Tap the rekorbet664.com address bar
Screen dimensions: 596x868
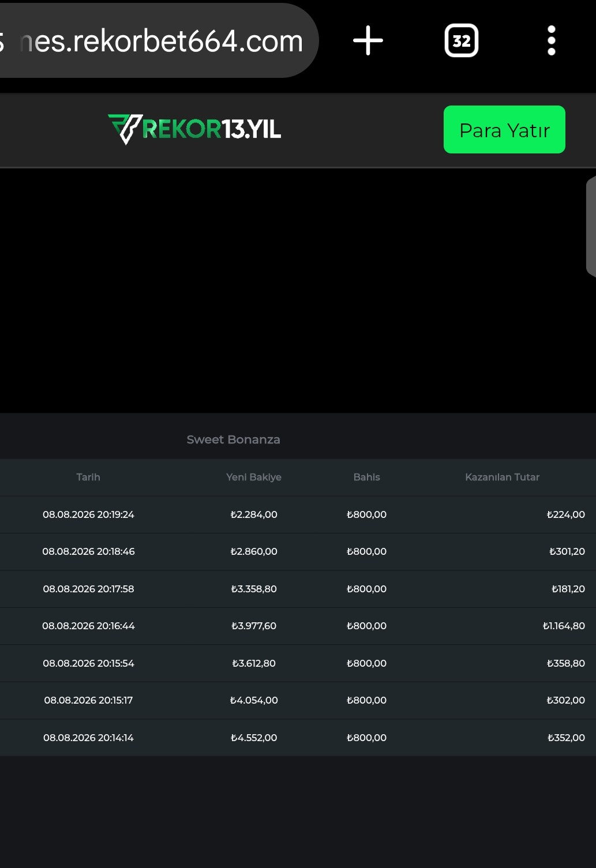click(159, 40)
